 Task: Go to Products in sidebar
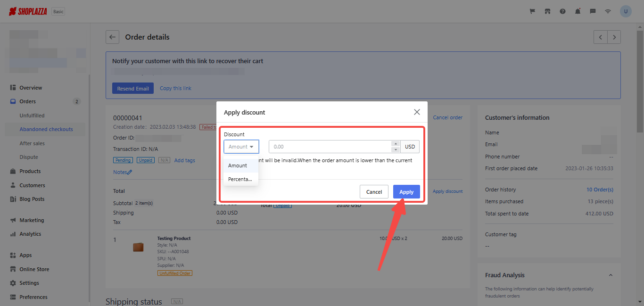30,171
